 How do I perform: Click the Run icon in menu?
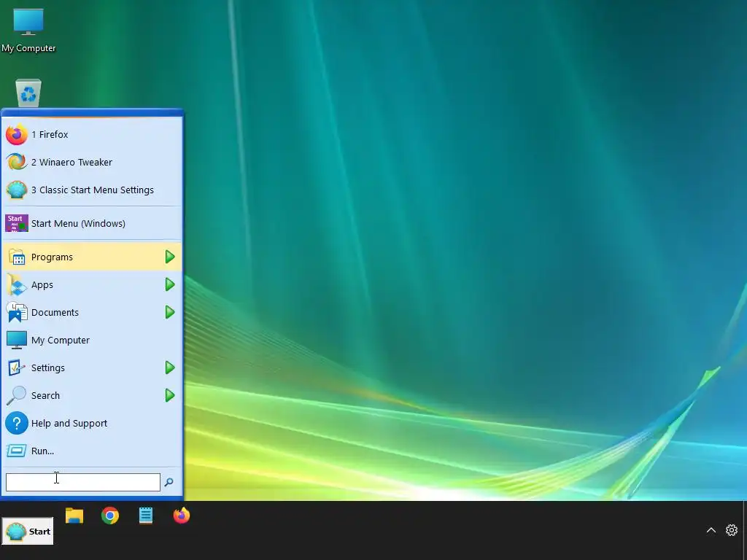[17, 451]
